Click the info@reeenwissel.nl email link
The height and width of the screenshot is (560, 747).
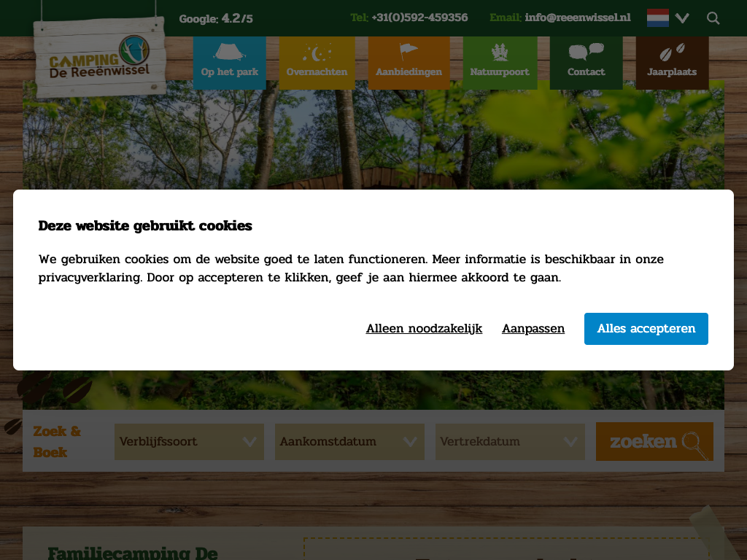(577, 17)
